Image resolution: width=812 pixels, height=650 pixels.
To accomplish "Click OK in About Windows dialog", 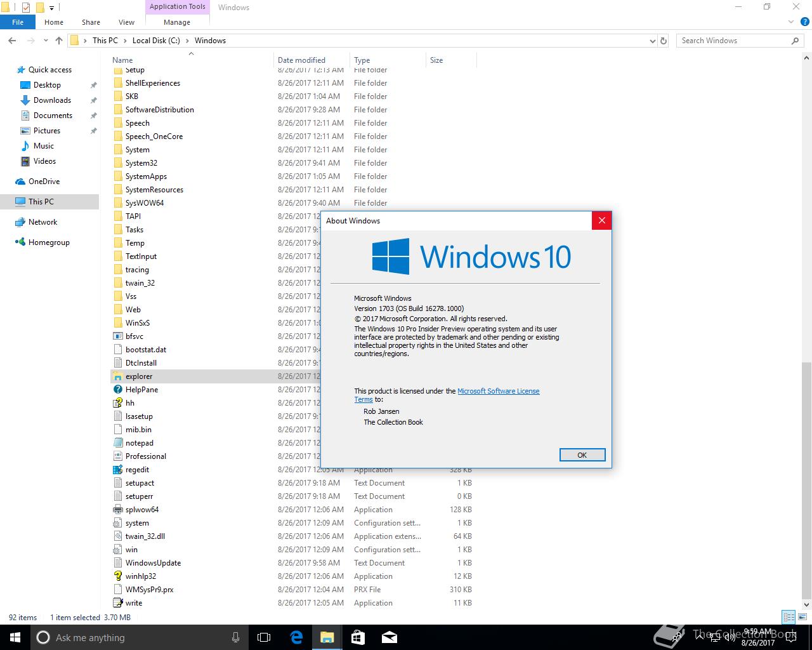I will (582, 455).
